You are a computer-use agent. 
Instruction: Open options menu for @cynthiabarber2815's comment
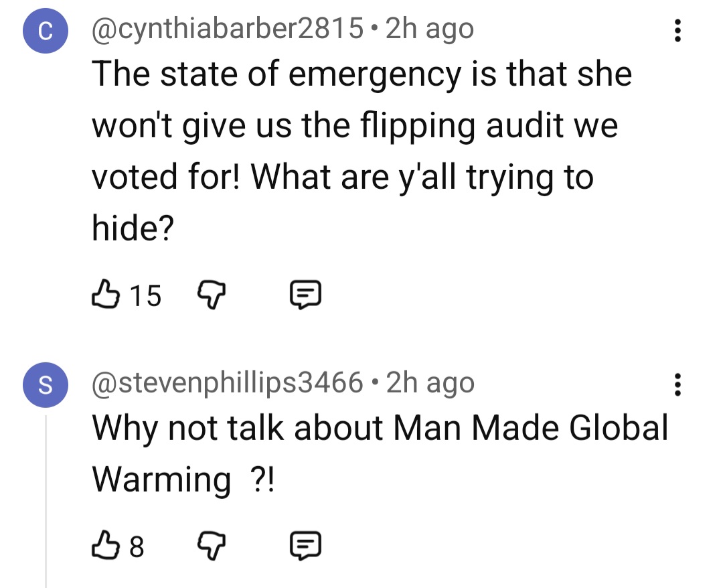click(x=677, y=31)
